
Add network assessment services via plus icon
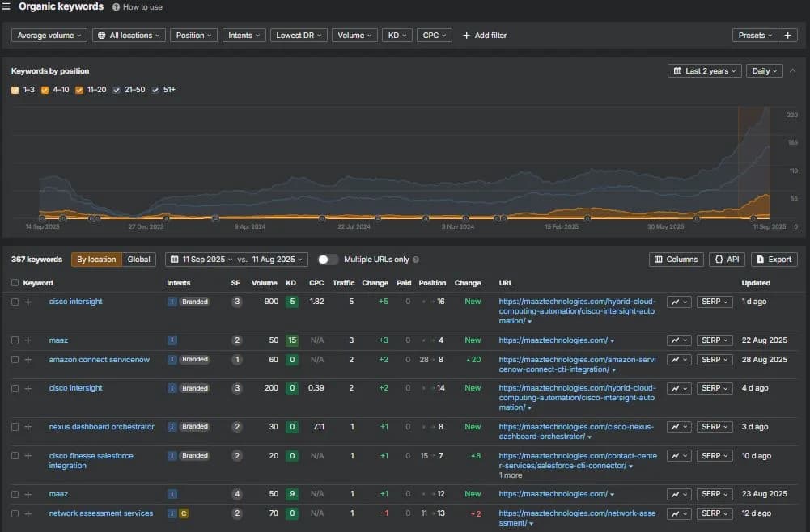click(28, 513)
